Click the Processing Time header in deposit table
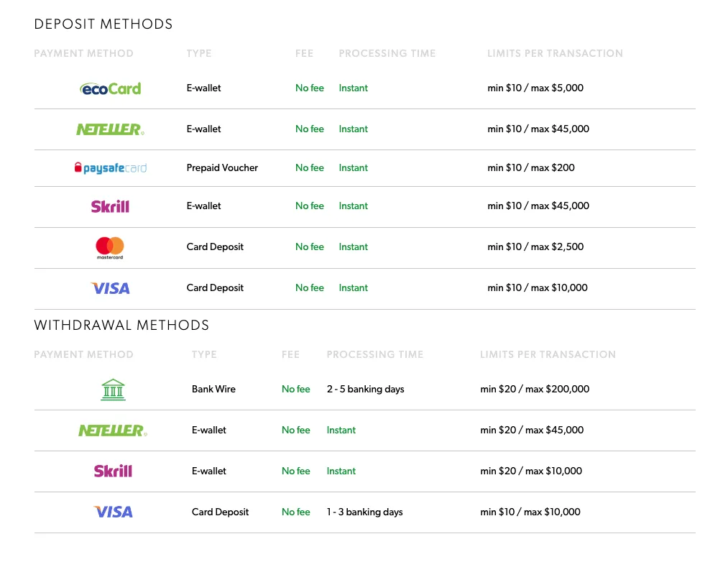728x562 pixels. [x=387, y=53]
